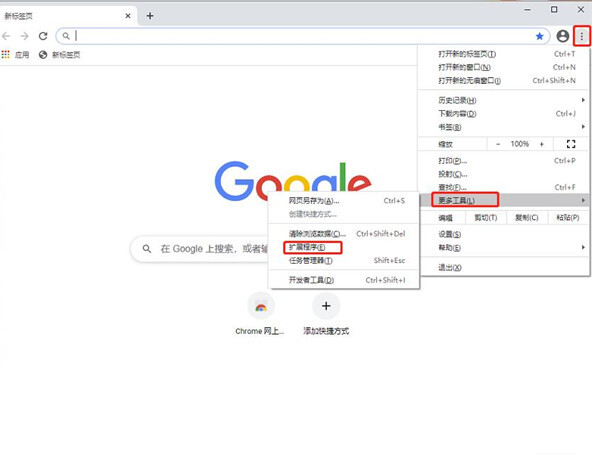The width and height of the screenshot is (592, 455).
Task: Select 网页另存为(A)... in the submenu
Action: (x=344, y=201)
